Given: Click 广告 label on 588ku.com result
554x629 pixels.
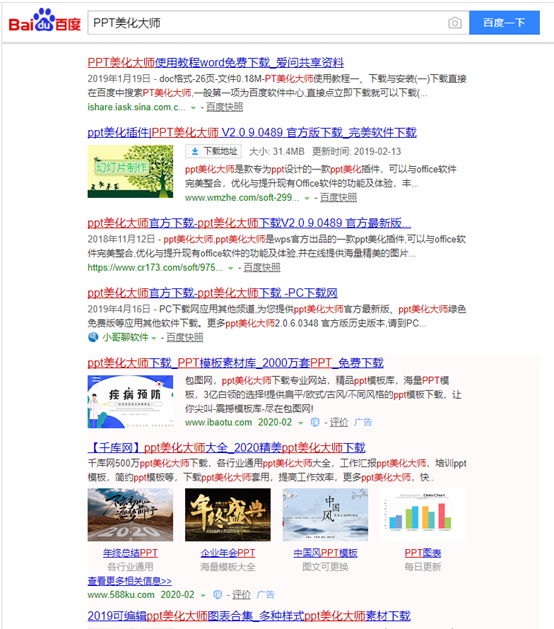Looking at the screenshot, I should coord(266,595).
